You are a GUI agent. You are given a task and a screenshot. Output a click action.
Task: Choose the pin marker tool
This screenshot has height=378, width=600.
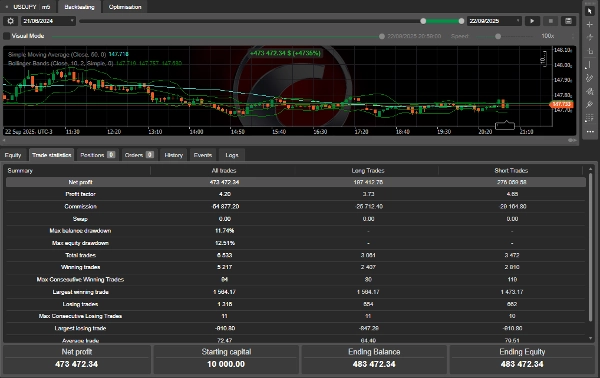(x=590, y=104)
